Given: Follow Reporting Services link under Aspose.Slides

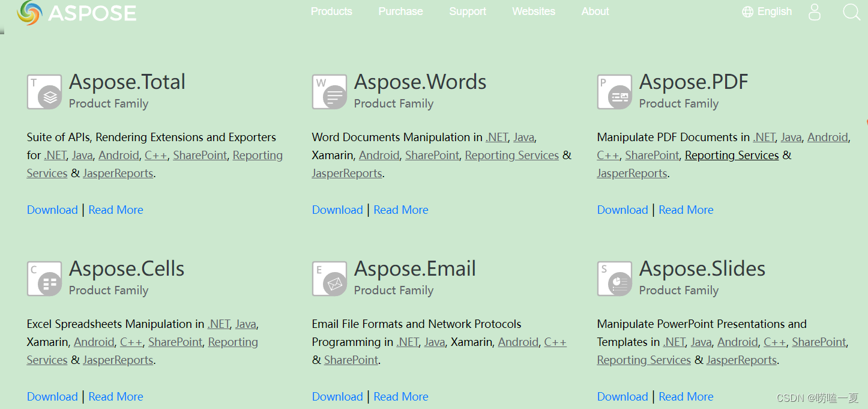Looking at the screenshot, I should point(644,360).
